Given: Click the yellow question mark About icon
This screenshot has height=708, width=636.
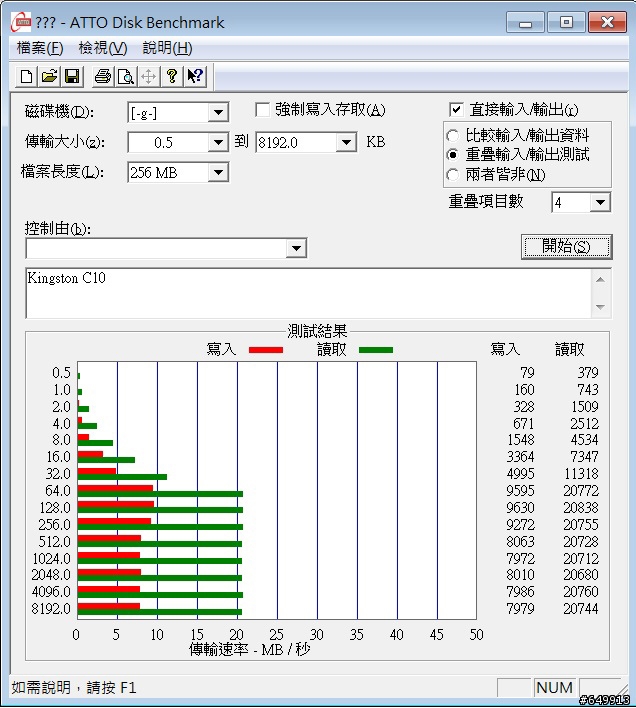Looking at the screenshot, I should tap(172, 76).
